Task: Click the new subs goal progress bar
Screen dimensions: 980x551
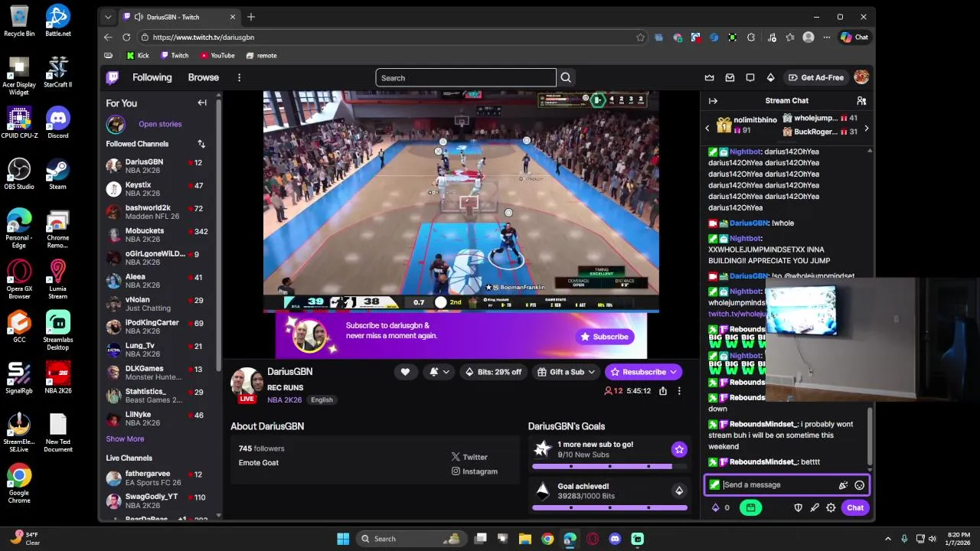Action: coord(609,466)
